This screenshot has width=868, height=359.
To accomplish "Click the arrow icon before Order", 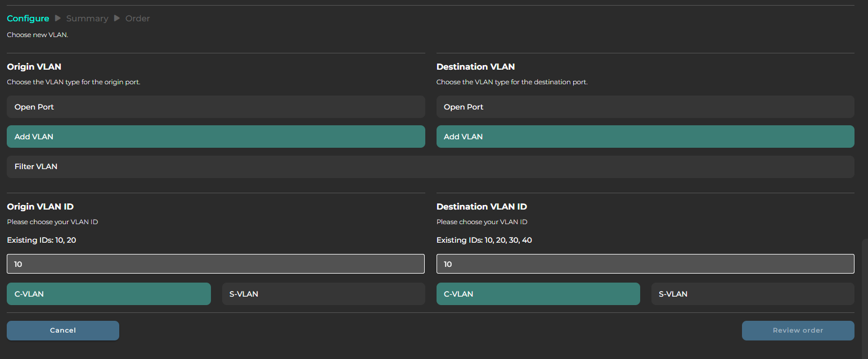I will pyautogui.click(x=117, y=19).
